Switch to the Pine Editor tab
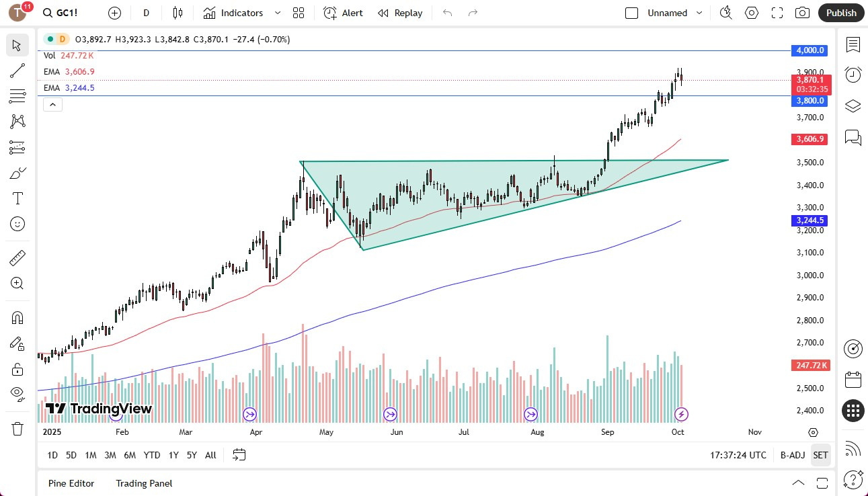Screen dimensions: 868x496 [x=71, y=483]
